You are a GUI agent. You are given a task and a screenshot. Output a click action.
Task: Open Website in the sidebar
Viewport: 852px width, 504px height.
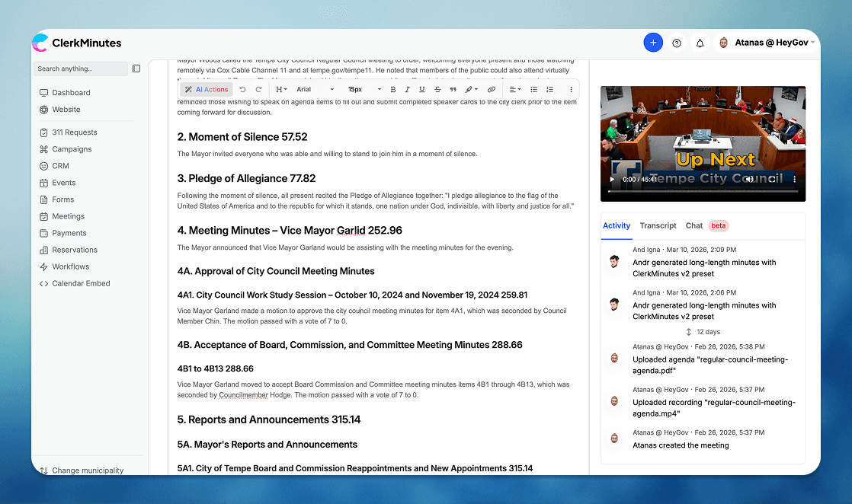pos(66,110)
